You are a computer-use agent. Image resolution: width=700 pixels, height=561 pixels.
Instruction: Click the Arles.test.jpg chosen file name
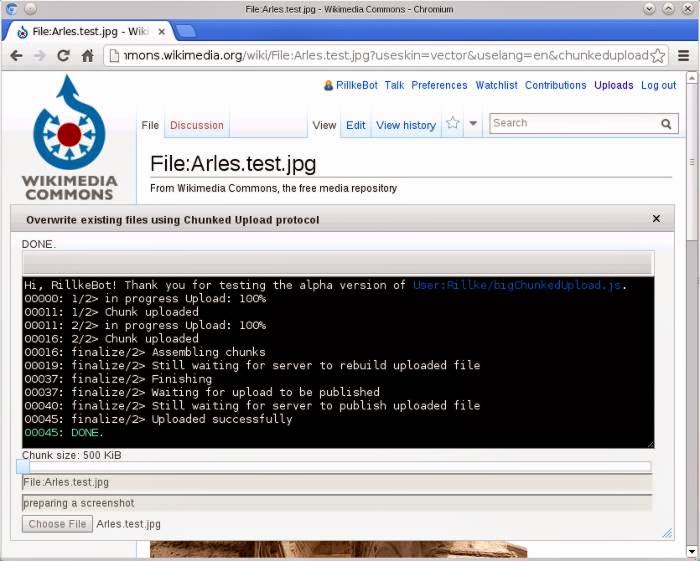click(128, 524)
